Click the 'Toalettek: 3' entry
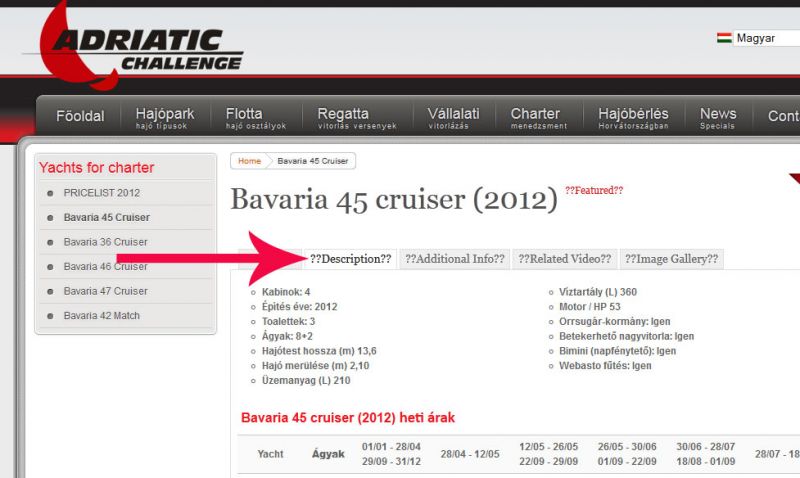The image size is (800, 478). (288, 321)
